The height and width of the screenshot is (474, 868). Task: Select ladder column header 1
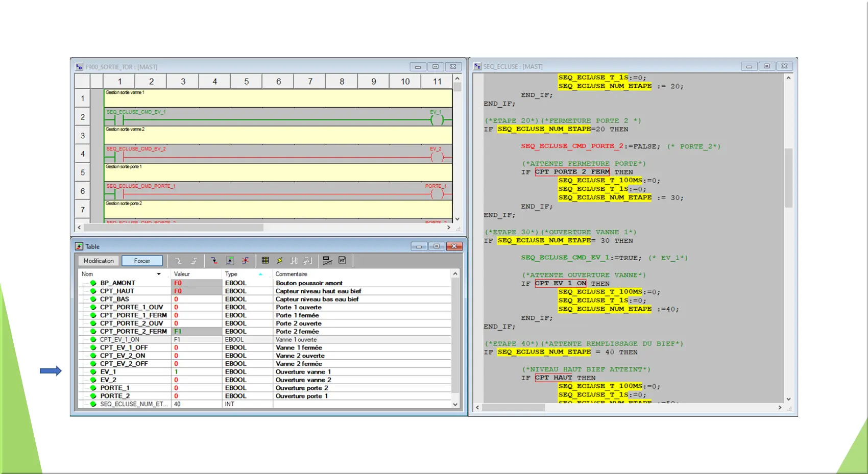119,81
